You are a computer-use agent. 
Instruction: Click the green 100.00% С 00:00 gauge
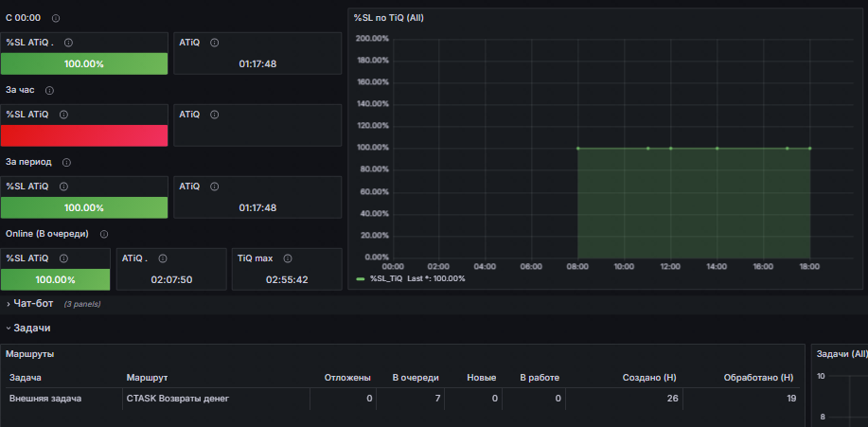pyautogui.click(x=84, y=63)
